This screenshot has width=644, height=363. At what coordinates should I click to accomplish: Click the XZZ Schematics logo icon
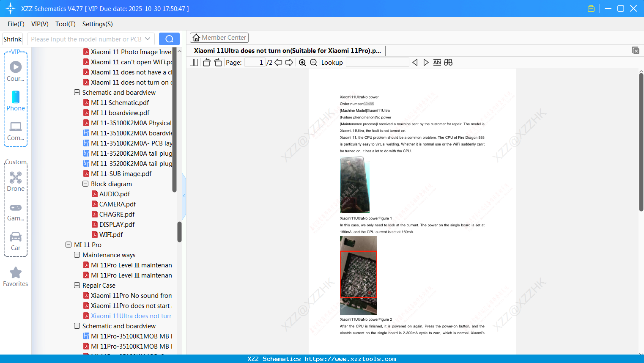(x=11, y=8)
